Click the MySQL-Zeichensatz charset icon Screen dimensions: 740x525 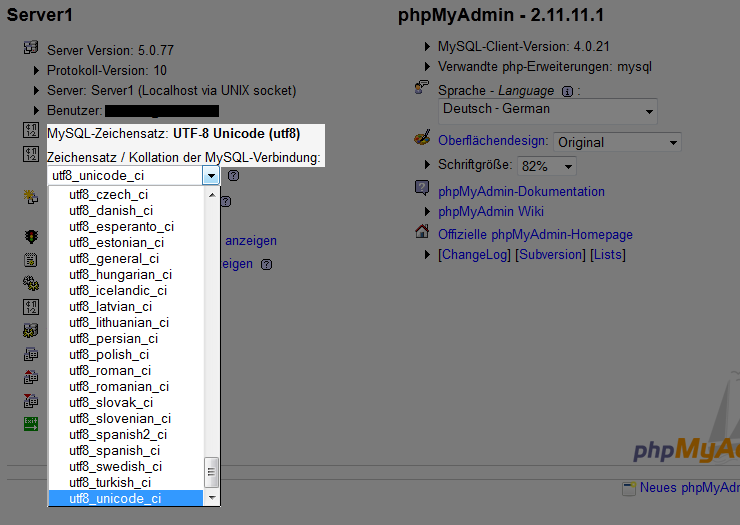(31, 130)
